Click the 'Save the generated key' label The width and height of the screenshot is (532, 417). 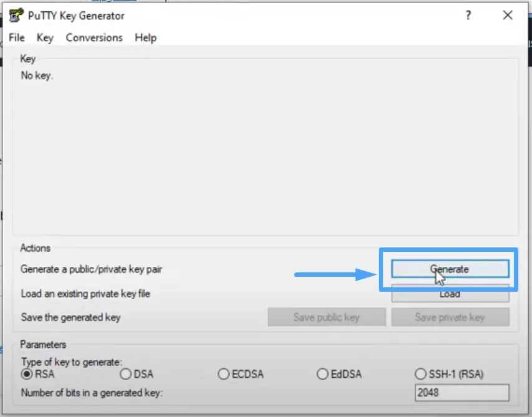click(x=70, y=317)
